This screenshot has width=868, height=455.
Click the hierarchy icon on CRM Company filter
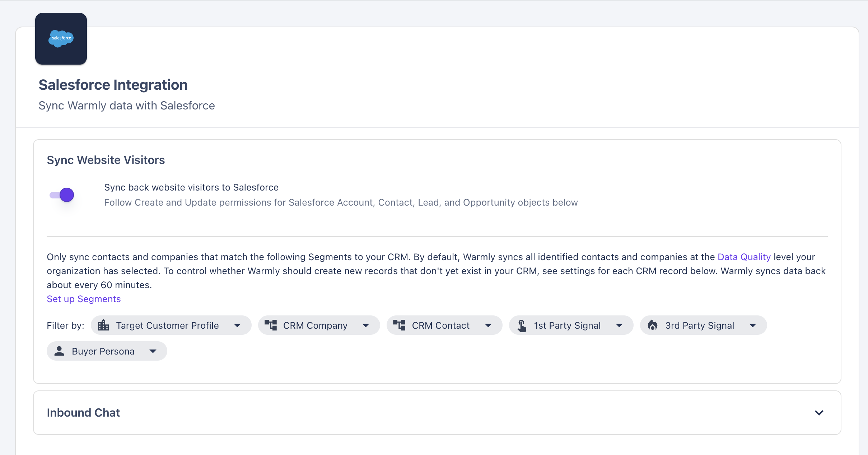point(271,325)
